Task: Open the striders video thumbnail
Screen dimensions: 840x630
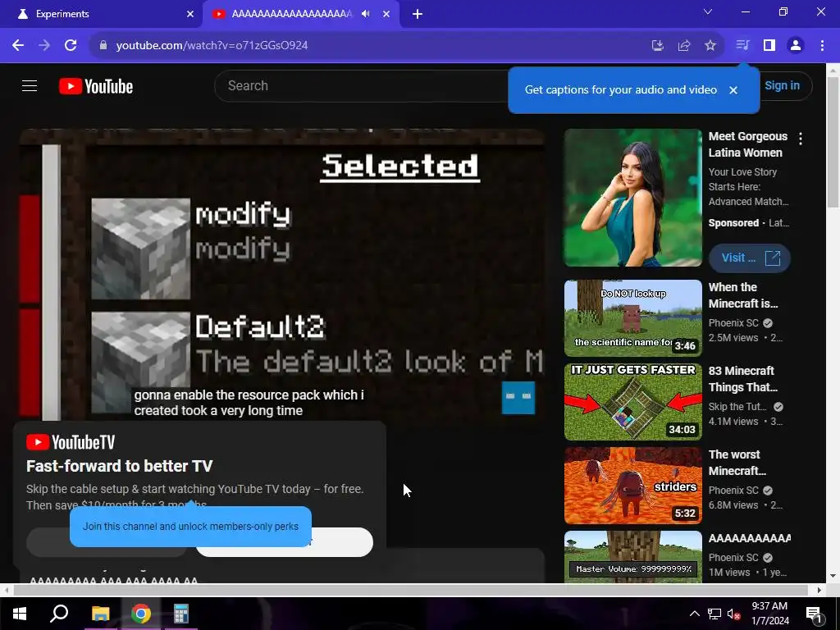Action: pyautogui.click(x=632, y=486)
